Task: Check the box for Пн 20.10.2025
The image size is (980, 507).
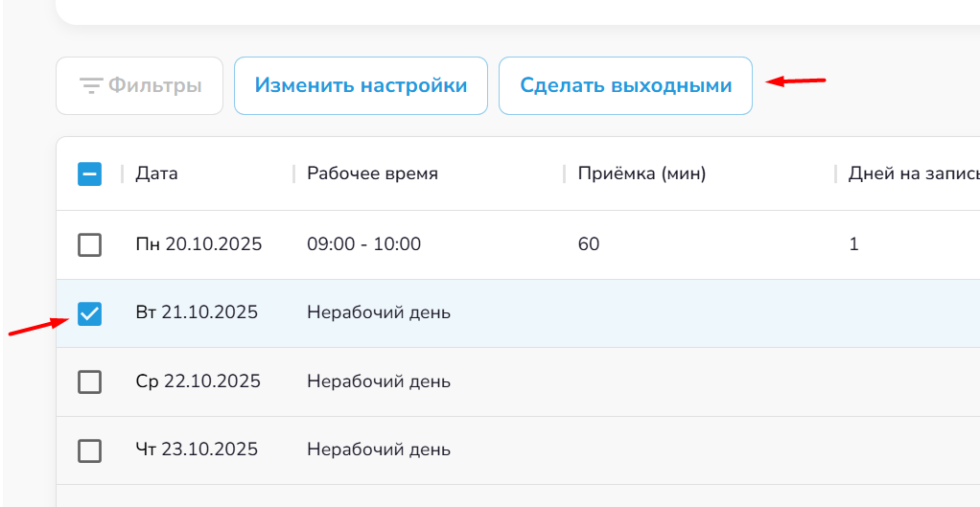Action: tap(89, 245)
